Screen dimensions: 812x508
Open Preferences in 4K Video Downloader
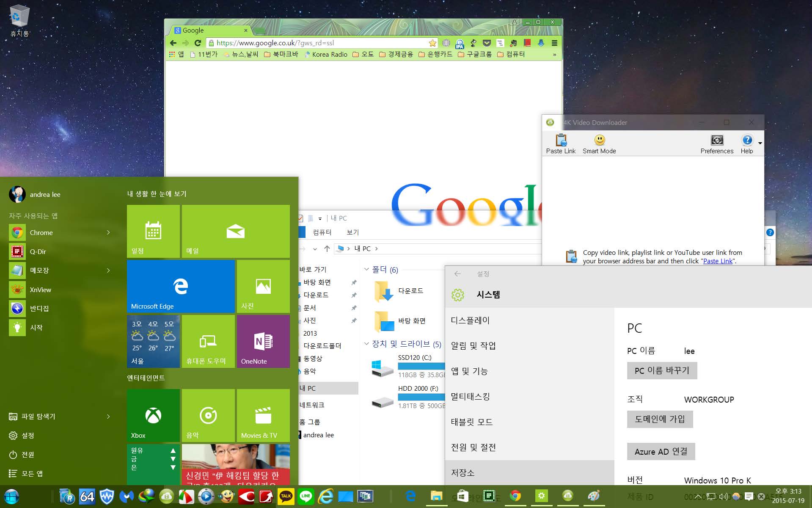click(717, 144)
